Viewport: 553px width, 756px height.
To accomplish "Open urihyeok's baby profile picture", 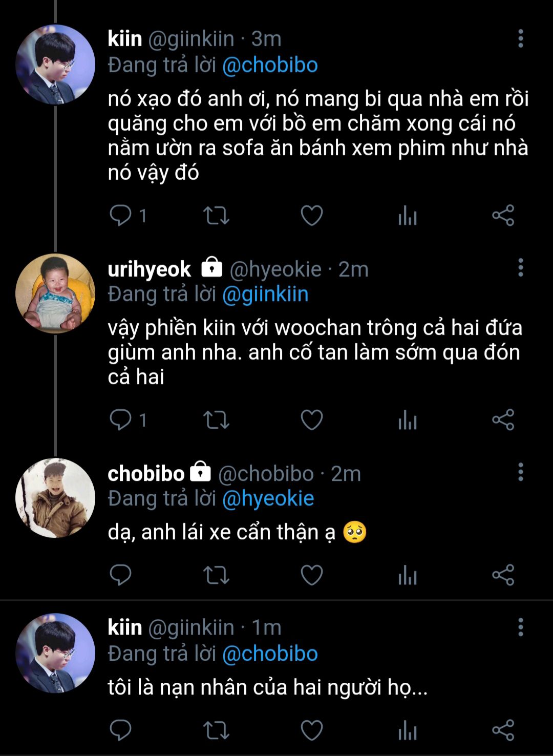I will click(55, 293).
